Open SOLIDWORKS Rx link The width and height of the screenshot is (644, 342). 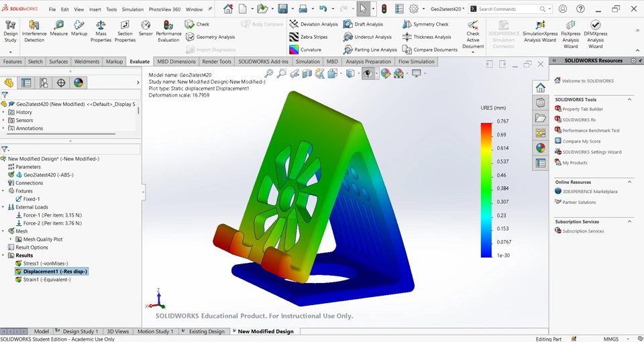(579, 120)
